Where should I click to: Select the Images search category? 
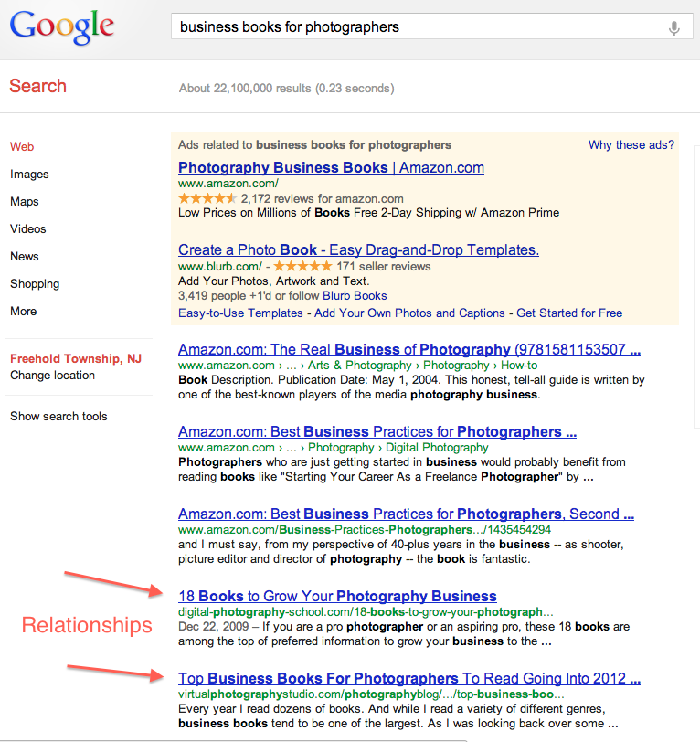point(29,175)
